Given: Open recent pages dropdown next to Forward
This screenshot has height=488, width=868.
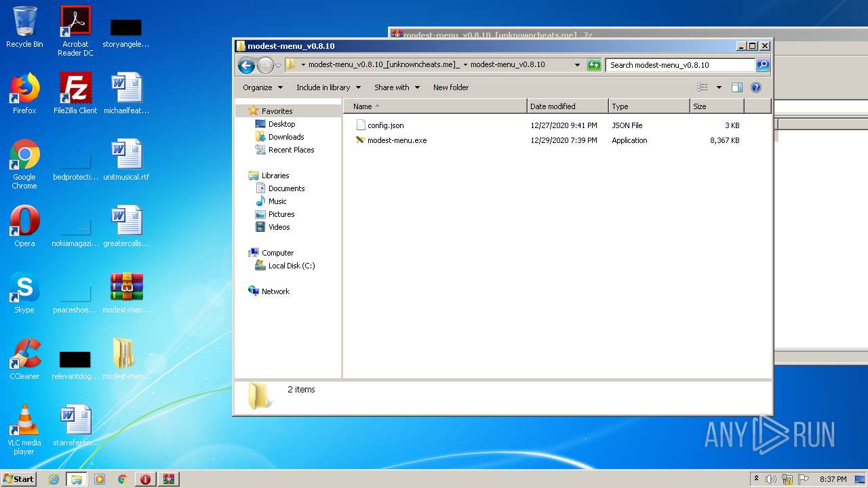Looking at the screenshot, I should [278, 66].
